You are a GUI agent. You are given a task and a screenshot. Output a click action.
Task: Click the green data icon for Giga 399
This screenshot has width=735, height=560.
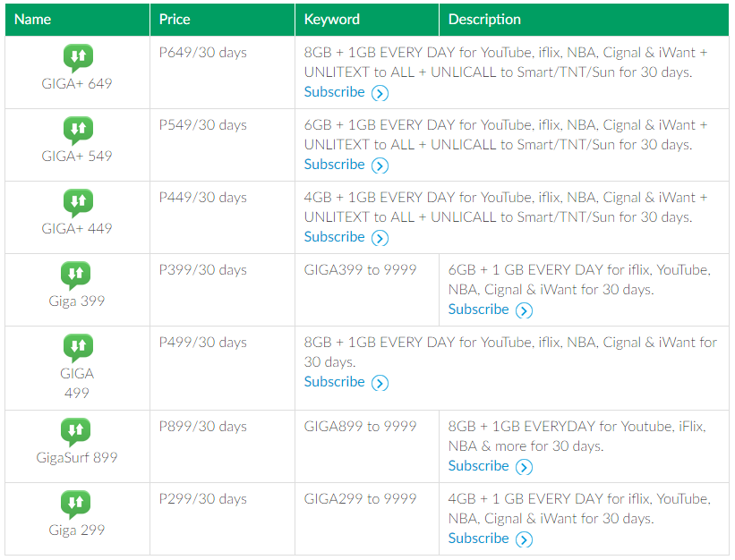pyautogui.click(x=75, y=276)
